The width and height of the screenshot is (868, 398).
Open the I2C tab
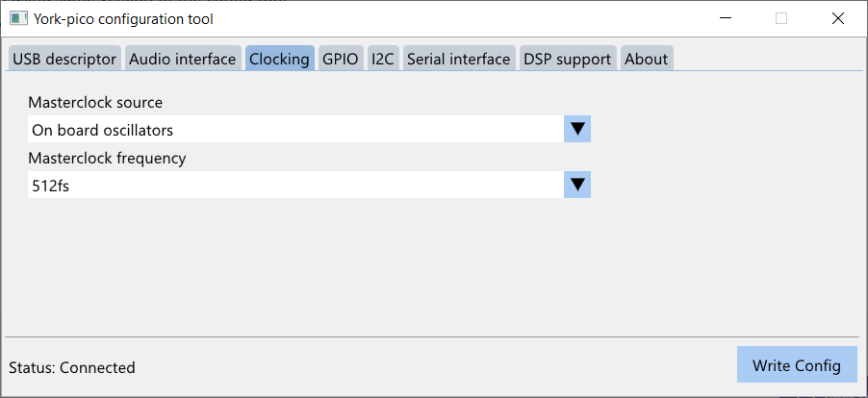tap(383, 58)
